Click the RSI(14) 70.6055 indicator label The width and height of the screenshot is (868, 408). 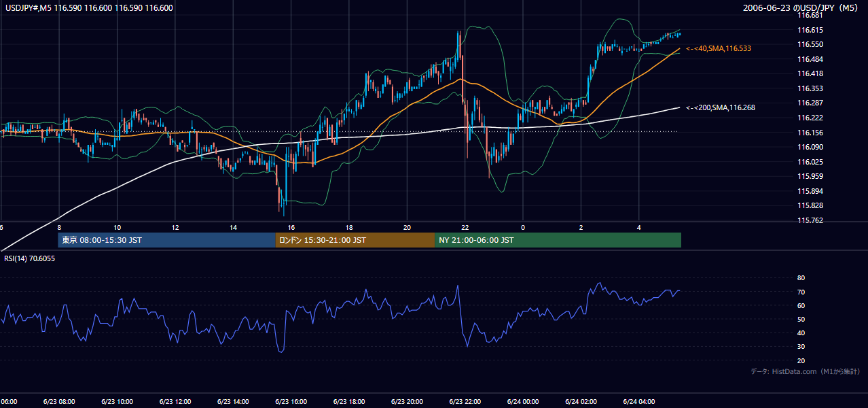[x=29, y=258]
